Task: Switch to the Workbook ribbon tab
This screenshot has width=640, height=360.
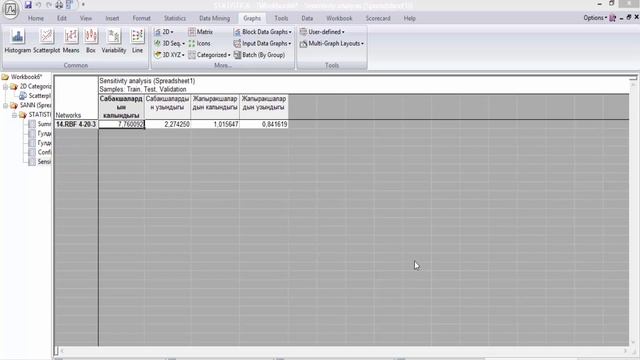Action: (339, 18)
